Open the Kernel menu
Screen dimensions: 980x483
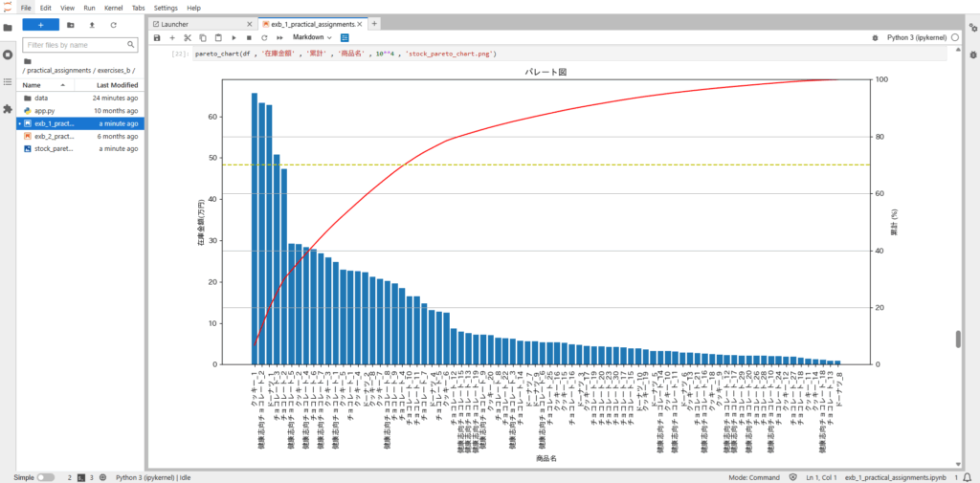pyautogui.click(x=113, y=7)
